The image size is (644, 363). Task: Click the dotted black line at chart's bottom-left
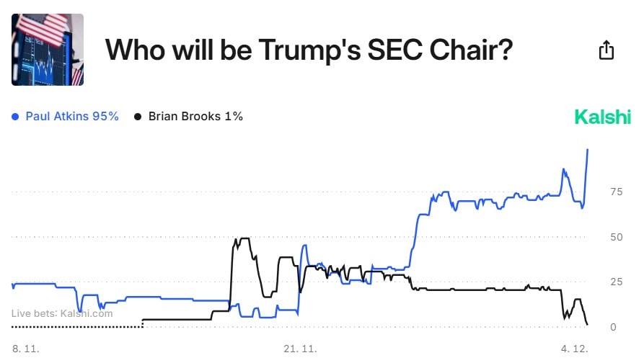click(78, 326)
